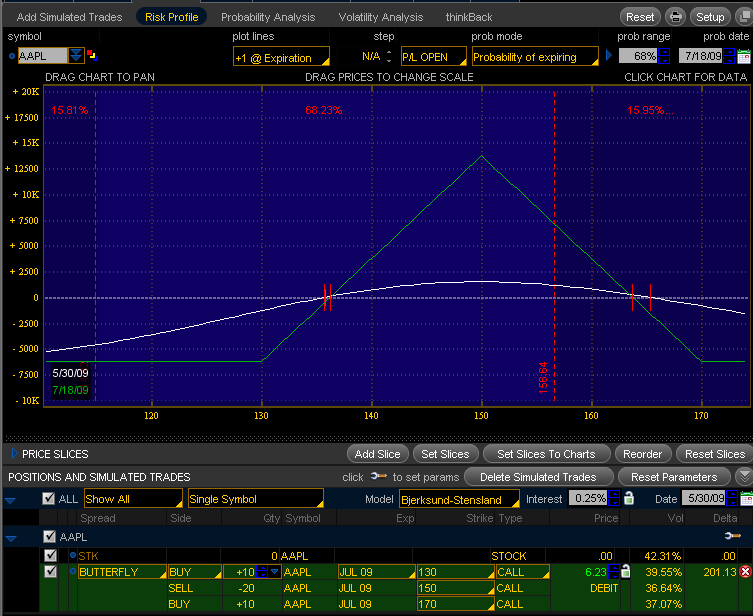The image size is (753, 616).
Task: Click the lock icon beside Interest rate
Action: pos(629,498)
